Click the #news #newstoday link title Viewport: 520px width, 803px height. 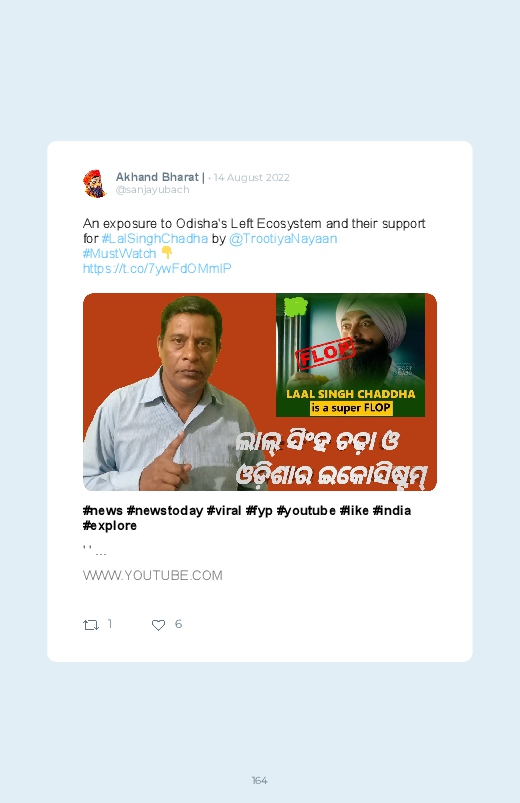[x=247, y=518]
